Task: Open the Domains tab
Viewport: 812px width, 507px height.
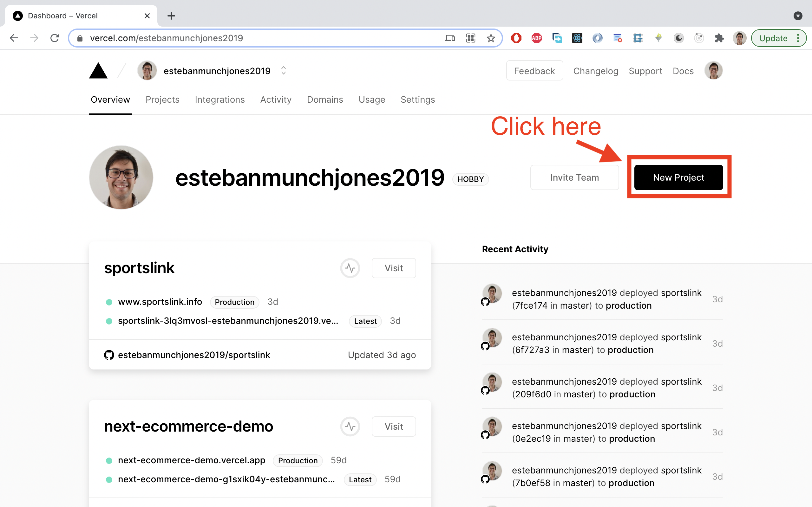Action: click(x=325, y=99)
